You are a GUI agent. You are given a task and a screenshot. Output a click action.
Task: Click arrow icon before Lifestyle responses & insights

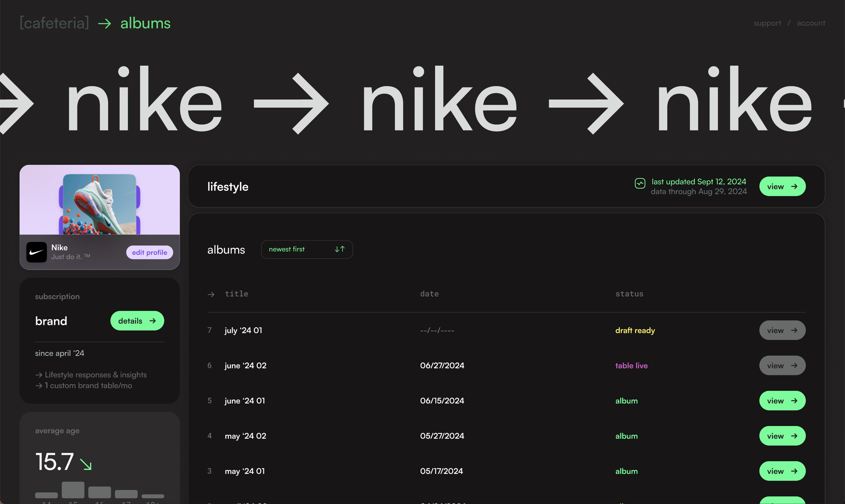tap(39, 375)
